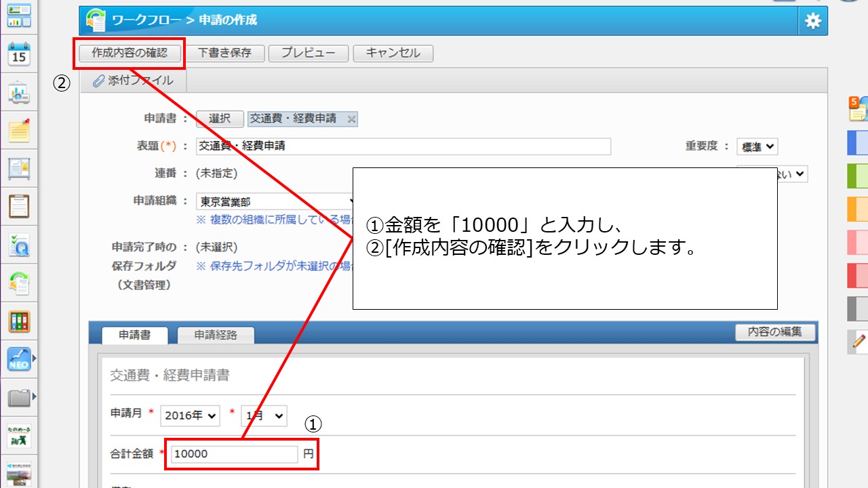Screen dimensions: 868x488
Task: Open the document search checklist icon
Action: click(x=19, y=245)
